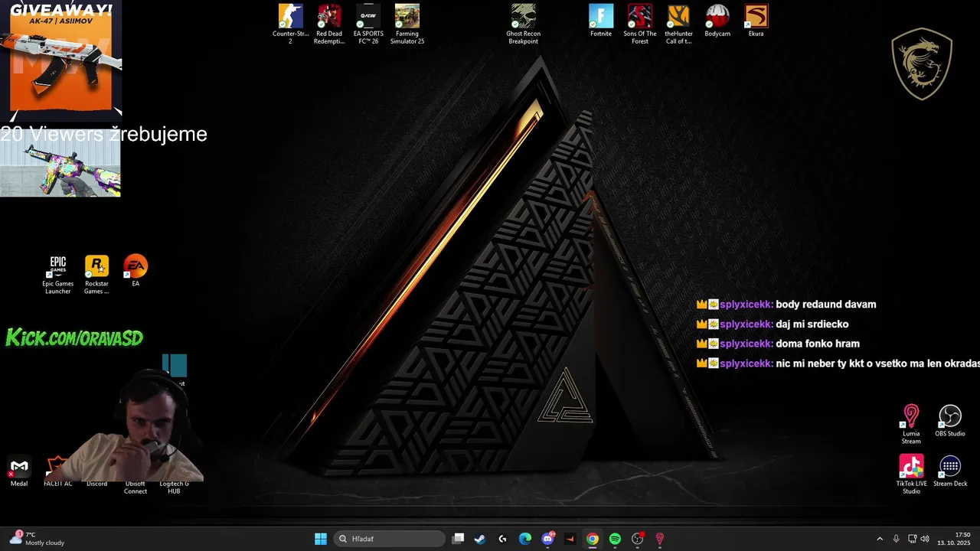This screenshot has width=980, height=551.
Task: Open the Epic Games Launcher icon
Action: 58,275
